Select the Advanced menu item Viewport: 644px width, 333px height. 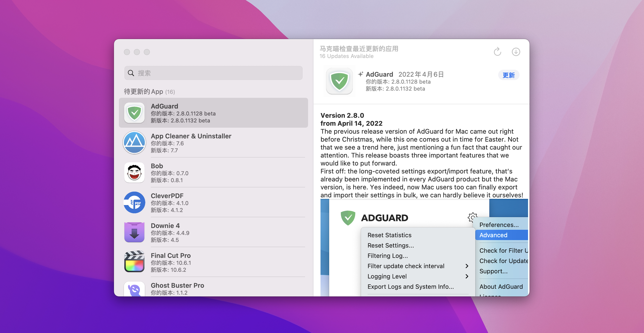[493, 235]
